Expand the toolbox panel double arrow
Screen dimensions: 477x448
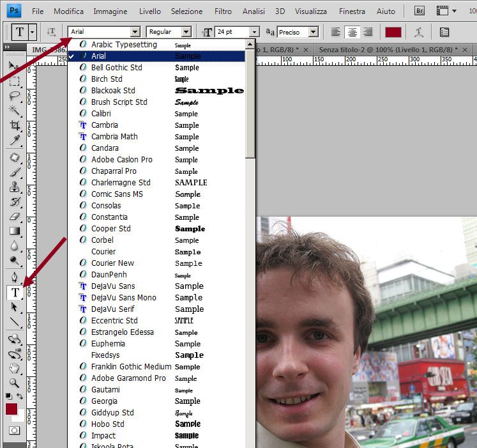click(x=7, y=47)
